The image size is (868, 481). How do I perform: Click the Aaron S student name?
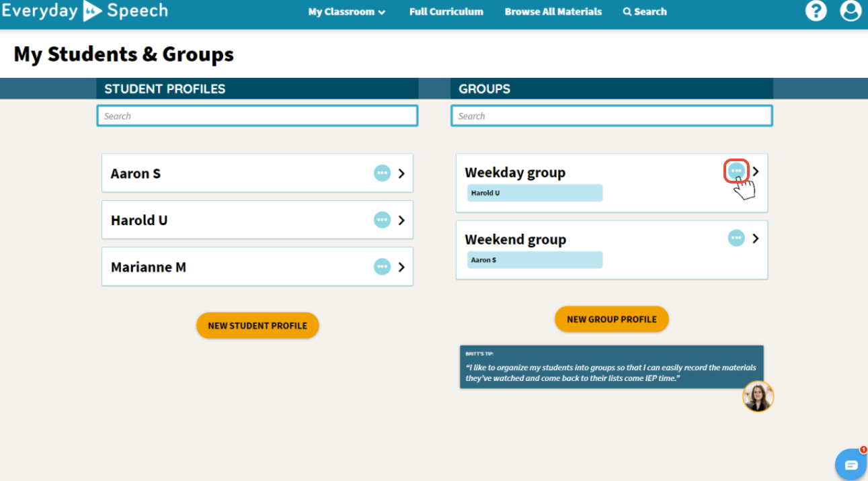136,173
